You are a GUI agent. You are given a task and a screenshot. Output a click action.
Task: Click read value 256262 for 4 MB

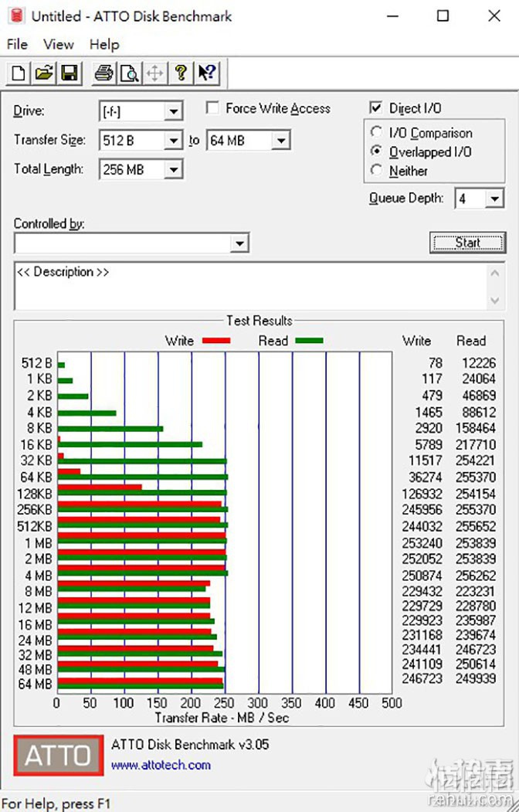(x=476, y=576)
